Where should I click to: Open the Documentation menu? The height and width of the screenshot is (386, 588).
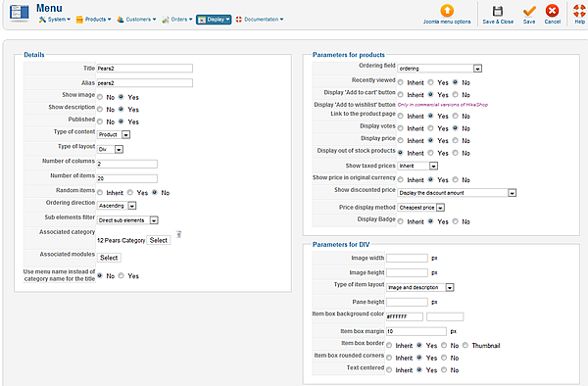pos(260,20)
